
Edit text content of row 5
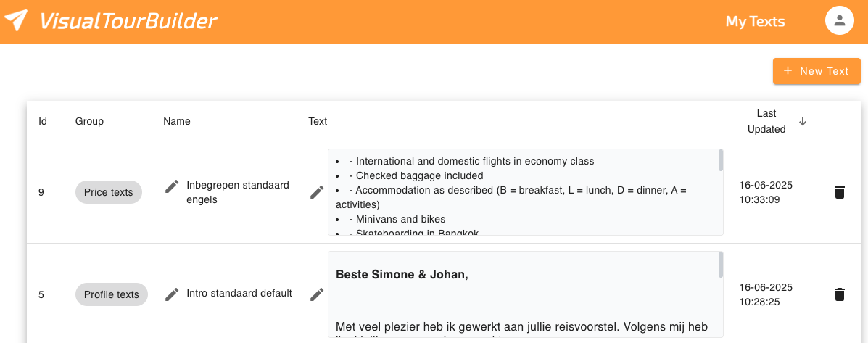pos(317,294)
